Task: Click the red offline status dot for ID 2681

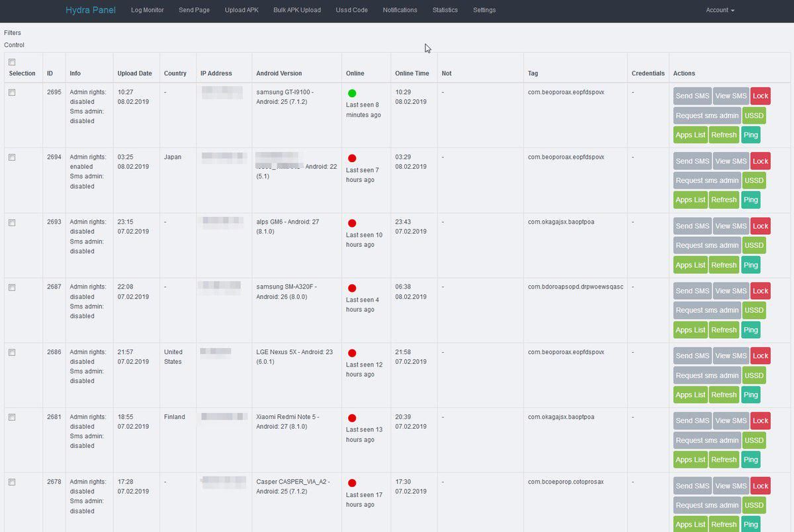Action: [x=352, y=418]
